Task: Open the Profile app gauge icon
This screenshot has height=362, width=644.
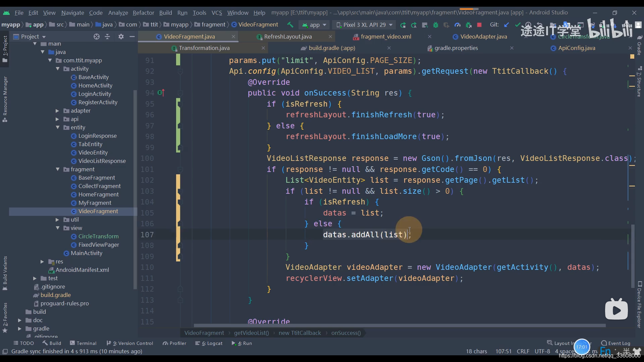Action: 458,25
